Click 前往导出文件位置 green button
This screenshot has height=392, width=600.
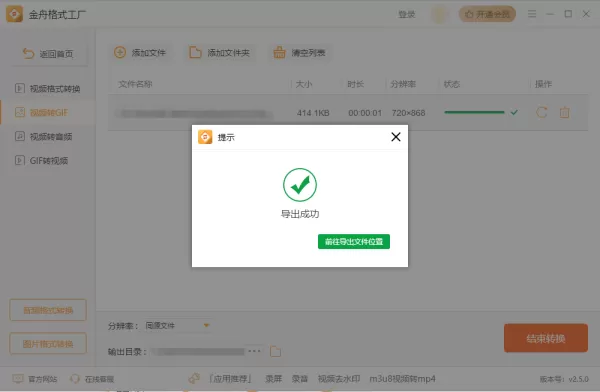pos(354,242)
